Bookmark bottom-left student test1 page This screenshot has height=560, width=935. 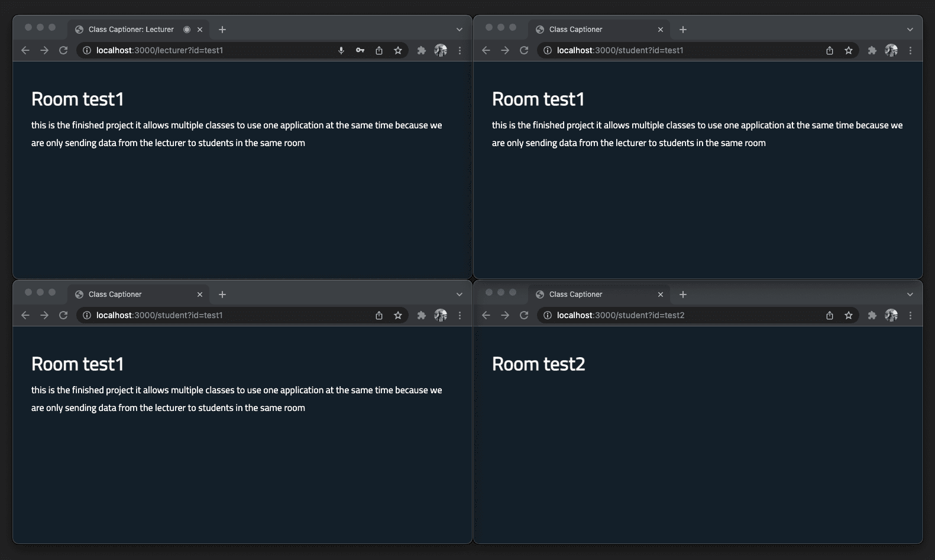coord(398,315)
